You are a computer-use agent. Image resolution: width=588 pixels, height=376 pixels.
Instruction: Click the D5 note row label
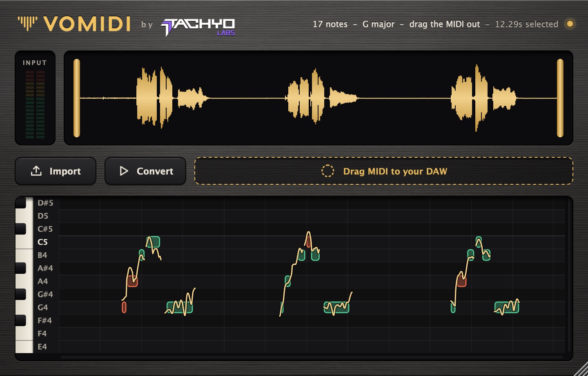[x=43, y=216]
